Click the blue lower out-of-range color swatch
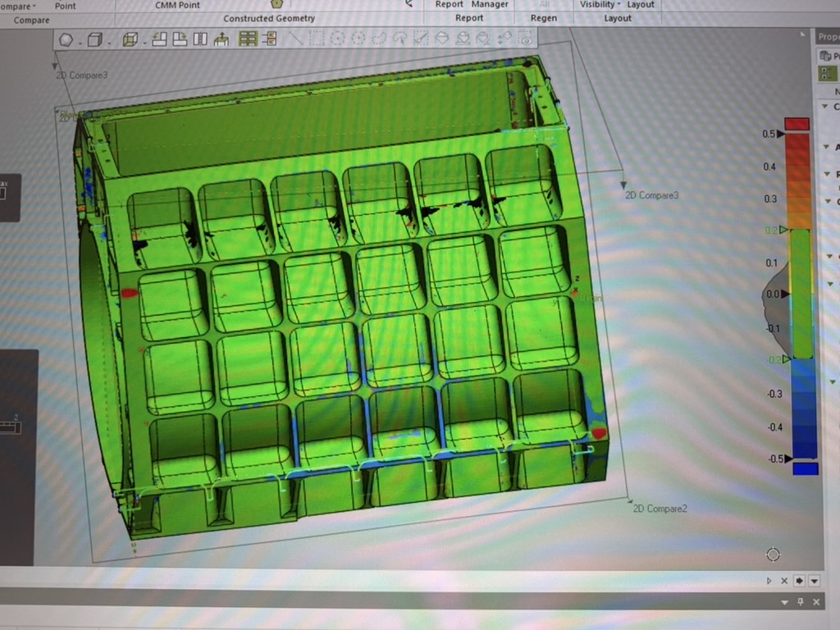Screen dimensions: 840x630 point(806,468)
